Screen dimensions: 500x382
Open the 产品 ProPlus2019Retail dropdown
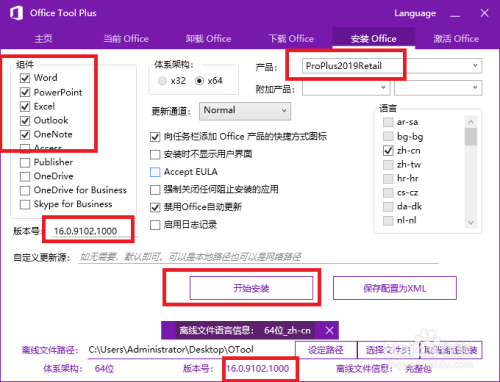coord(392,66)
